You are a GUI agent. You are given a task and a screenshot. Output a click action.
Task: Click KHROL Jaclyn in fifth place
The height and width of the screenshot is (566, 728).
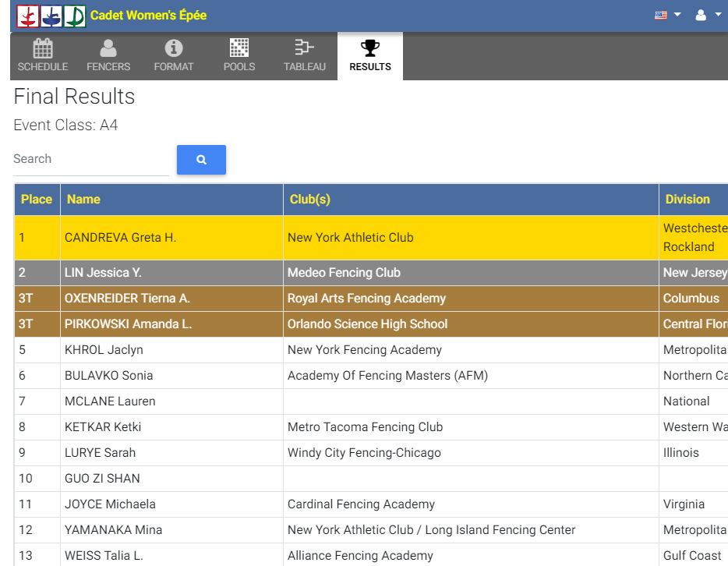click(x=104, y=350)
